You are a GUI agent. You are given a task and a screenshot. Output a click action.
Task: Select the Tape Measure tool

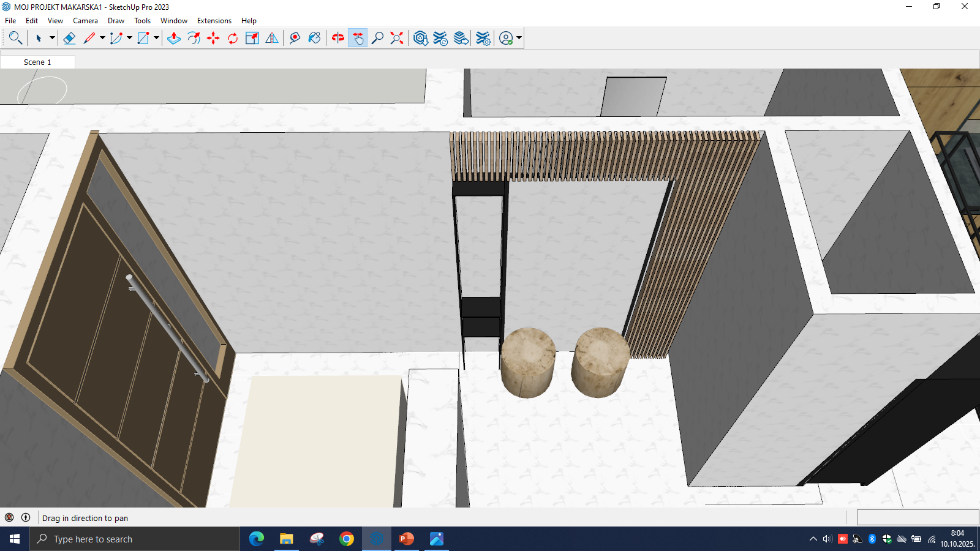pos(295,38)
